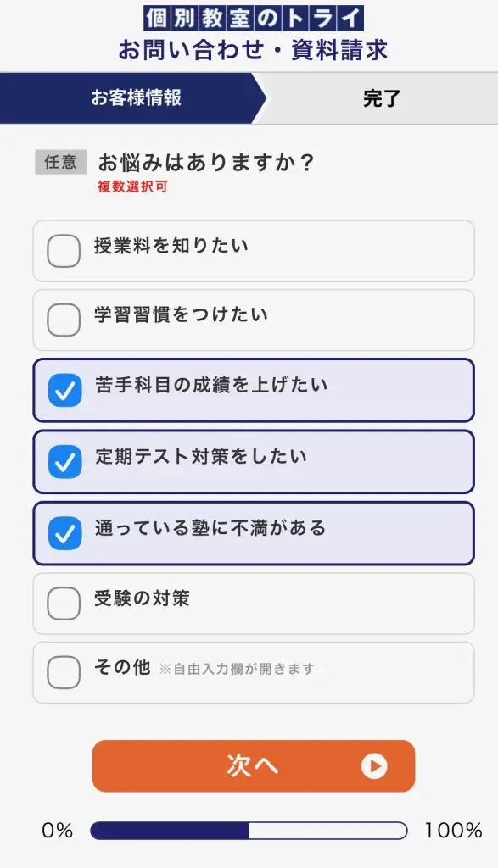The height and width of the screenshot is (868, 498).
Task: Enable その他 to open free input field
Action: [64, 672]
